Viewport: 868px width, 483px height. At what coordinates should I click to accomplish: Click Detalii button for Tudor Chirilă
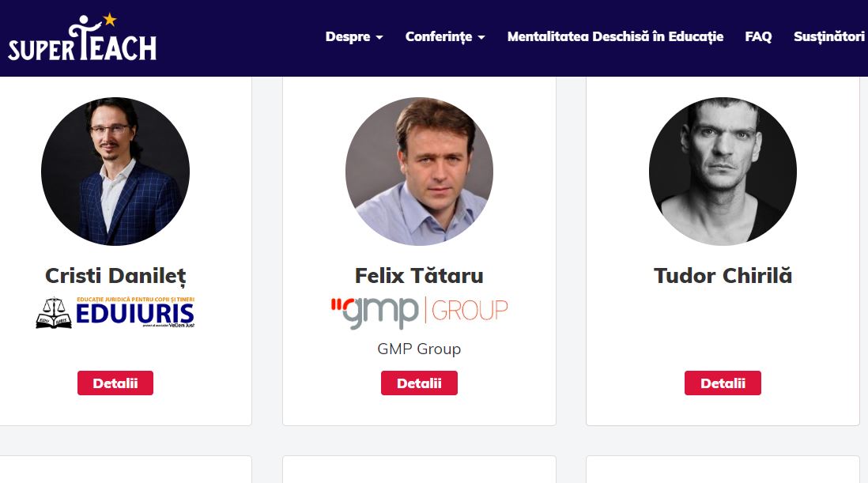(x=723, y=383)
